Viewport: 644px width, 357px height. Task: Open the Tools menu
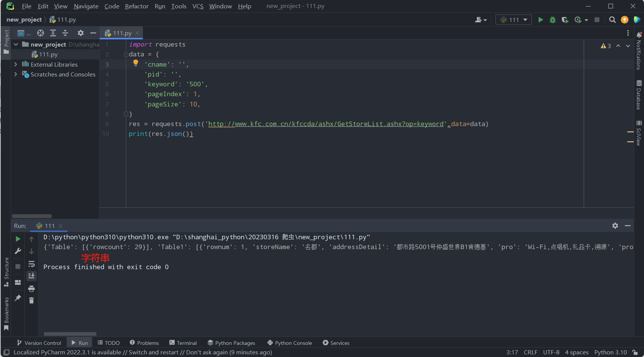tap(179, 6)
